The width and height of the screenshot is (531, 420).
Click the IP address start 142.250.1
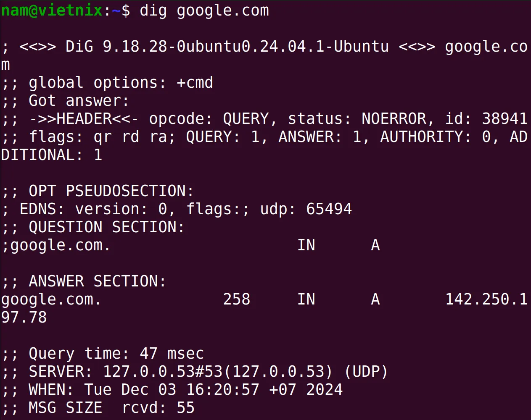click(x=486, y=300)
